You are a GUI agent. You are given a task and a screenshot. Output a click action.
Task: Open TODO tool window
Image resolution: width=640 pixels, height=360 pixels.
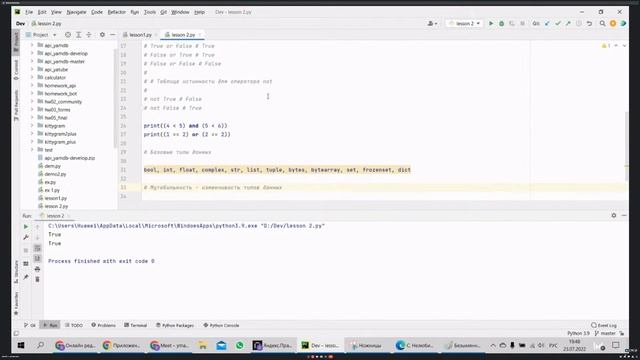click(x=74, y=325)
